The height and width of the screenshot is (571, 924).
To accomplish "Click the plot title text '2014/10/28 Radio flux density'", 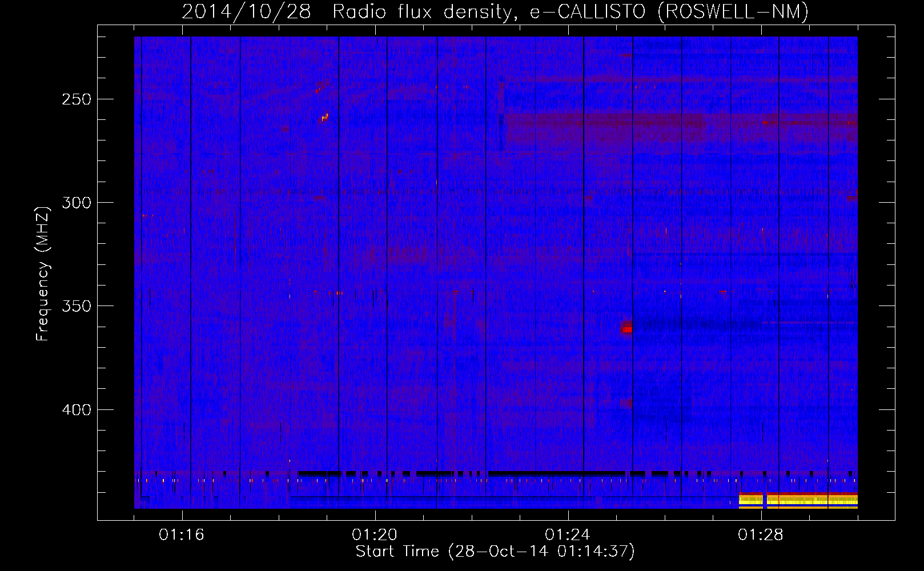I will (347, 12).
